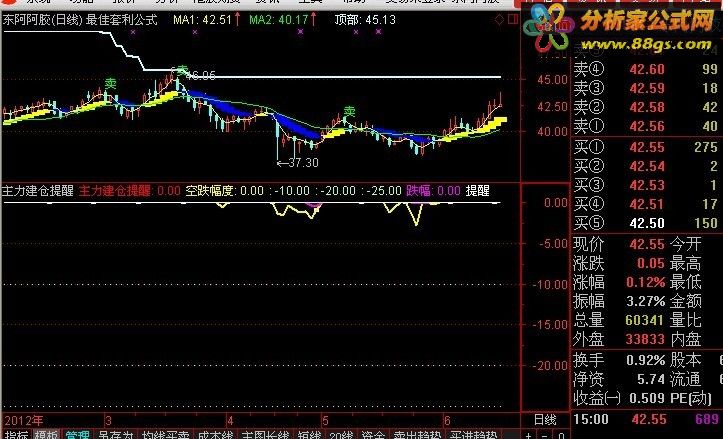Click the 卖④ price 42.60 row
723x439 pixels.
[x=646, y=69]
